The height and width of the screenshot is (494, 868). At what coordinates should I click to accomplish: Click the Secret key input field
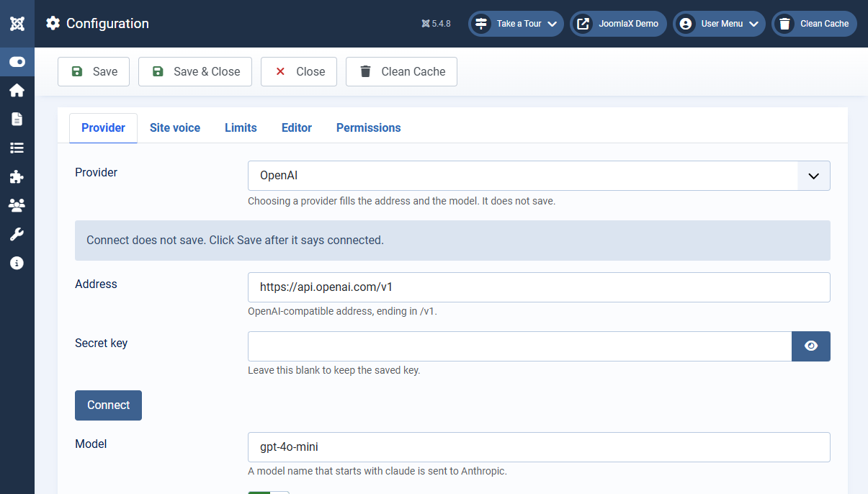[520, 346]
